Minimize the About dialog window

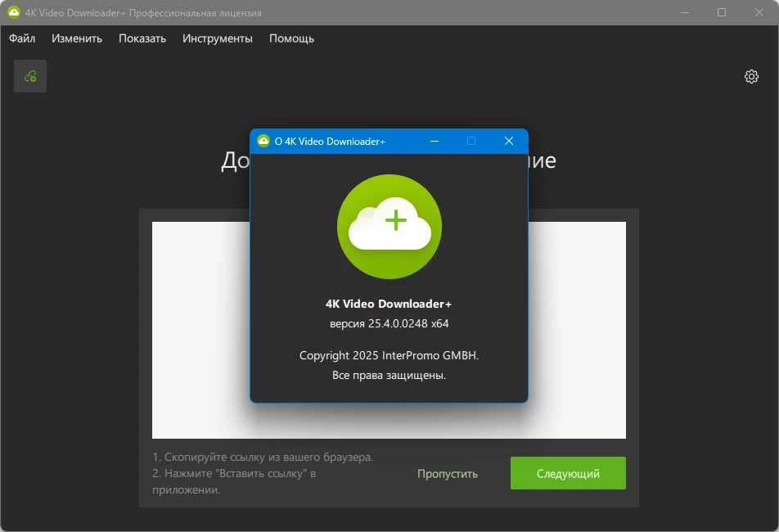pos(435,141)
